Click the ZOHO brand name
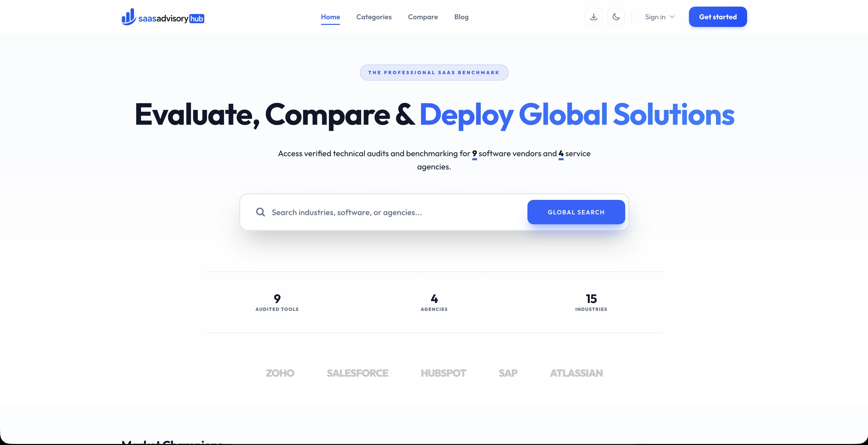This screenshot has width=868, height=445. click(280, 373)
